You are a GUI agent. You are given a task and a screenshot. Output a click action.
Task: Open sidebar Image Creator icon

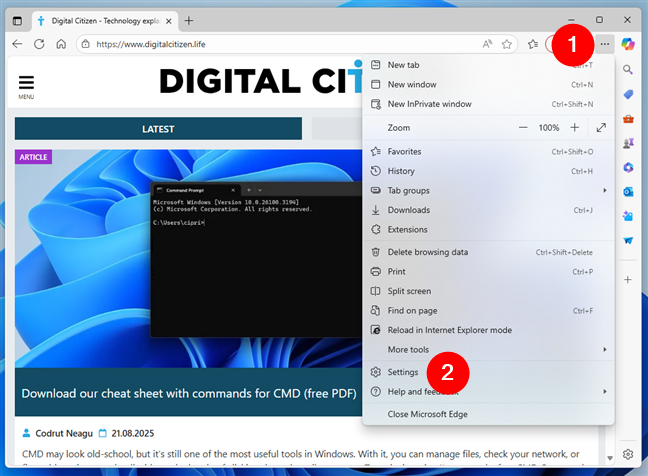(628, 216)
